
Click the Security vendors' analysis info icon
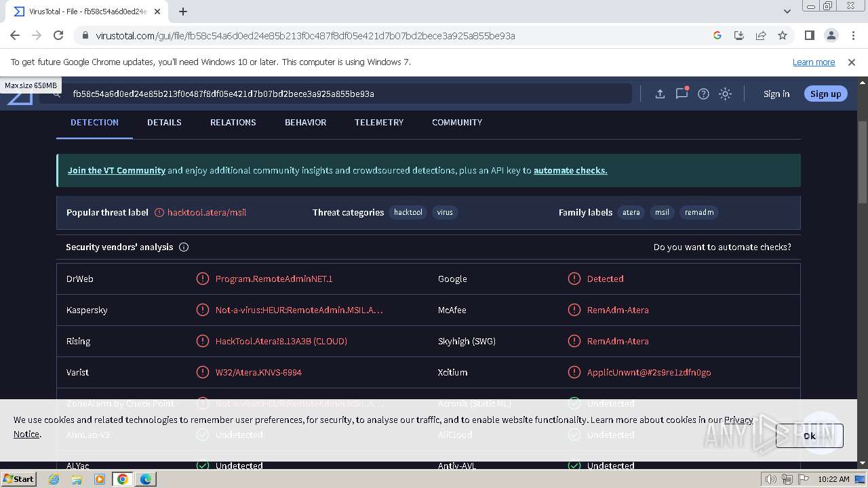184,247
